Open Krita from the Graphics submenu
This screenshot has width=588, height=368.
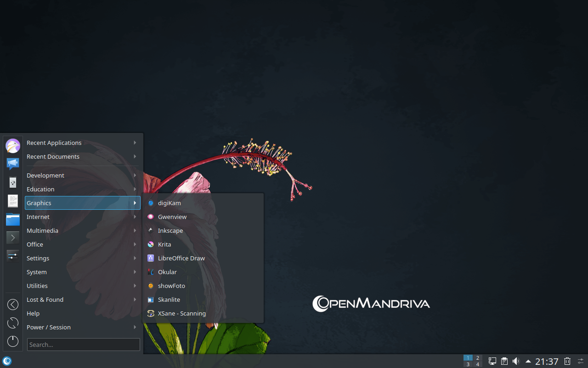(164, 244)
